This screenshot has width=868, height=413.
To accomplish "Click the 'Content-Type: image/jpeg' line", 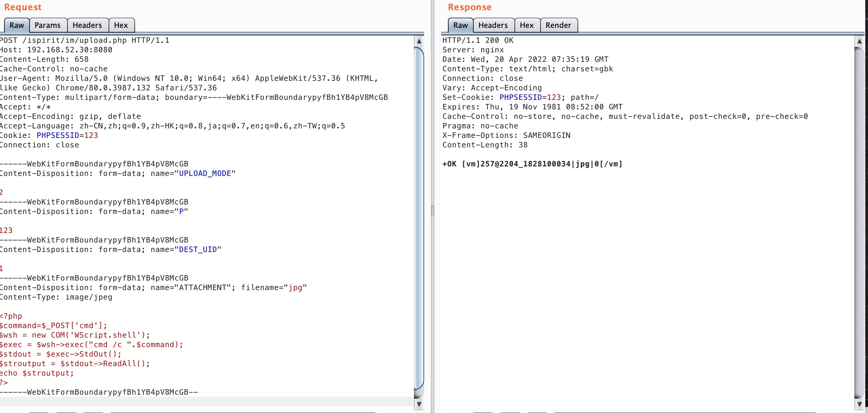I will pos(56,297).
